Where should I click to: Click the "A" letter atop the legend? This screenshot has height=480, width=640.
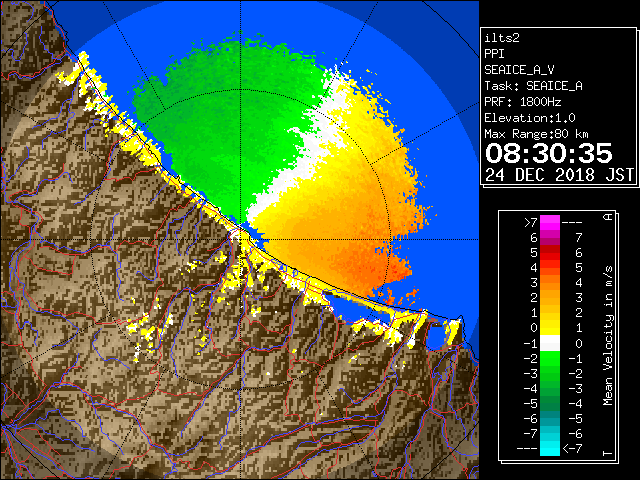[608, 217]
